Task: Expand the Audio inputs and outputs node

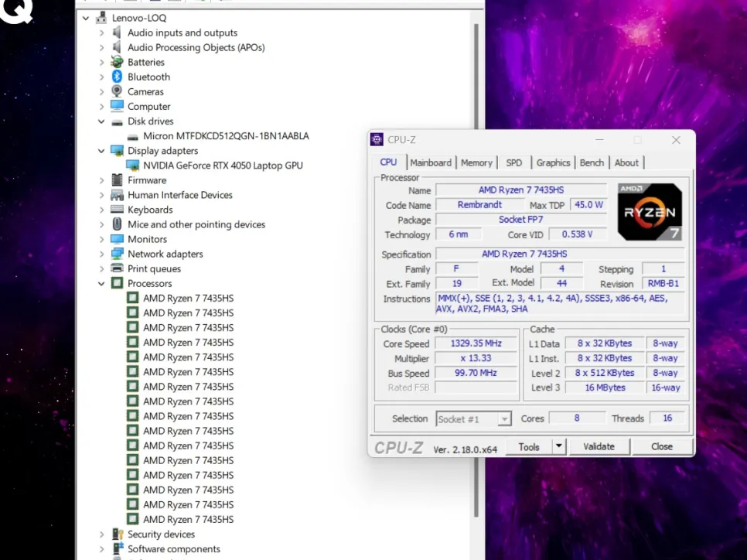Action: point(101,32)
